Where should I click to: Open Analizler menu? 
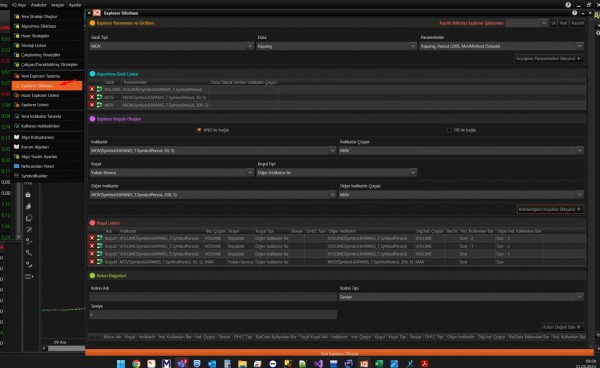point(38,5)
